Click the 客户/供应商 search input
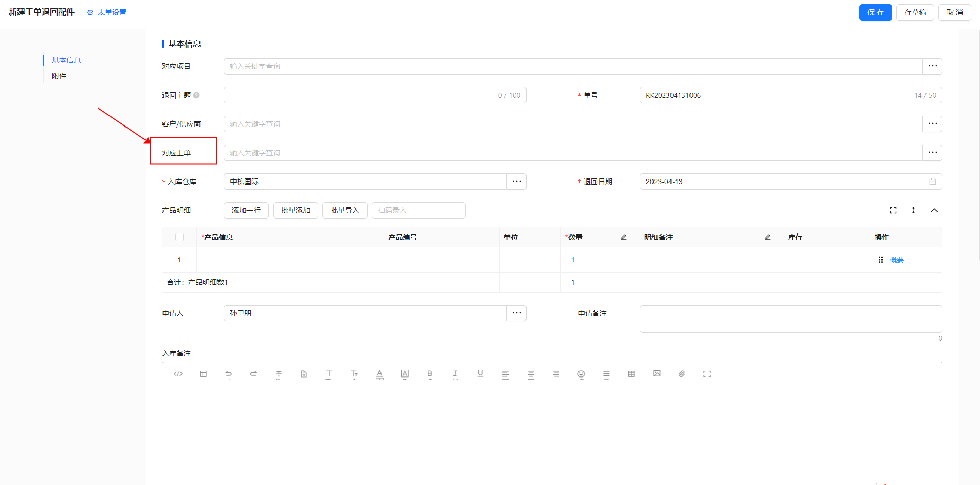Viewport: 980px width, 485px height. pyautogui.click(x=573, y=124)
